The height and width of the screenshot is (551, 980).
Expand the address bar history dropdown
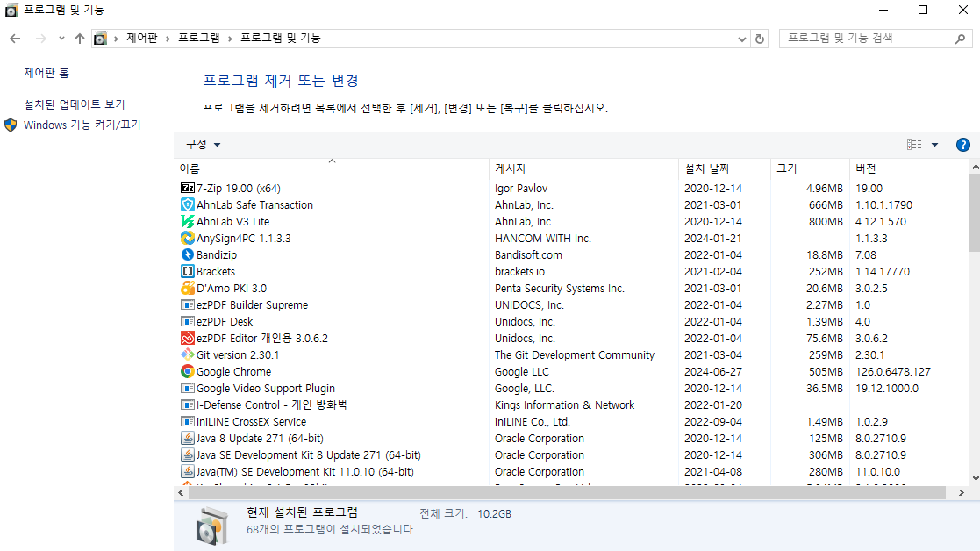(742, 39)
